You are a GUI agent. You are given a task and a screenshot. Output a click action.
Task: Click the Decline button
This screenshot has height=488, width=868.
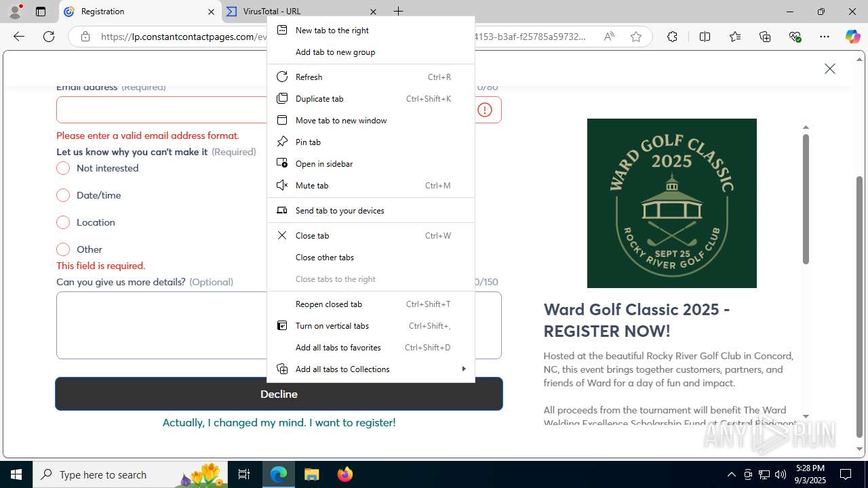tap(279, 394)
